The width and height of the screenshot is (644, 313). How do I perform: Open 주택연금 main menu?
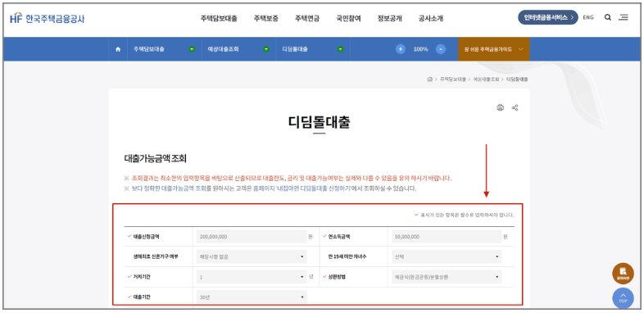[x=307, y=19]
